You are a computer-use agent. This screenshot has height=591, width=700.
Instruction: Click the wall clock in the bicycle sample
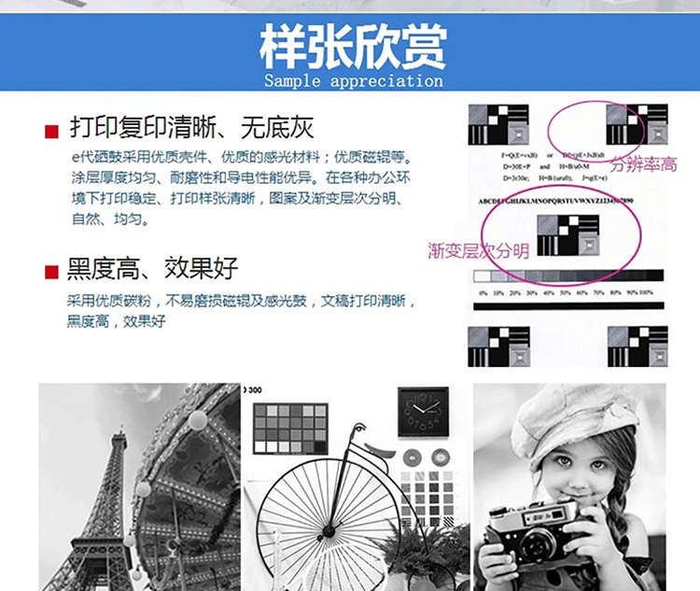coord(423,412)
